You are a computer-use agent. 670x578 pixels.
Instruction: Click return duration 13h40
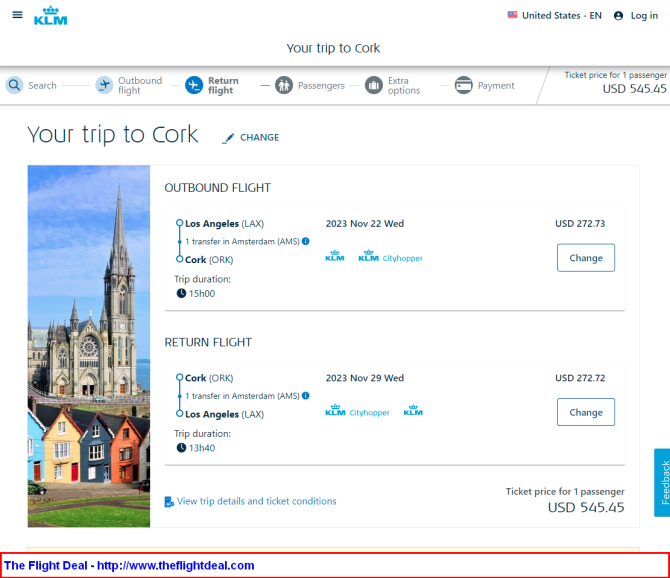pos(202,448)
